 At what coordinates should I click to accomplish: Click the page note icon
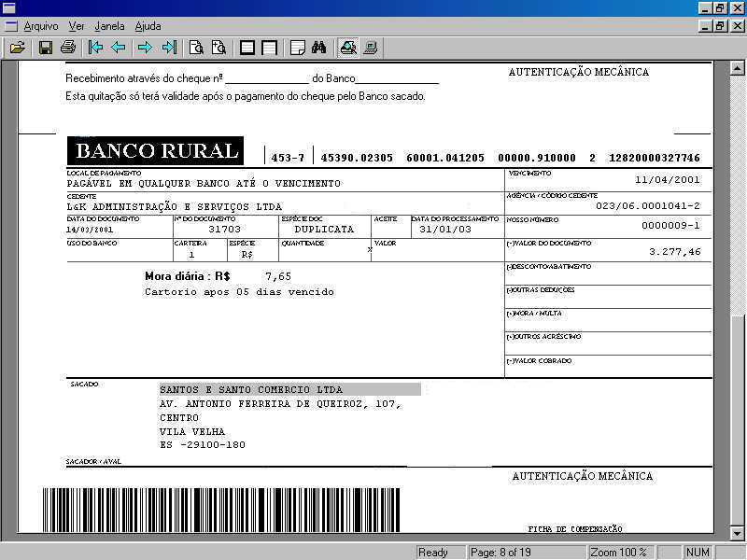(x=297, y=48)
